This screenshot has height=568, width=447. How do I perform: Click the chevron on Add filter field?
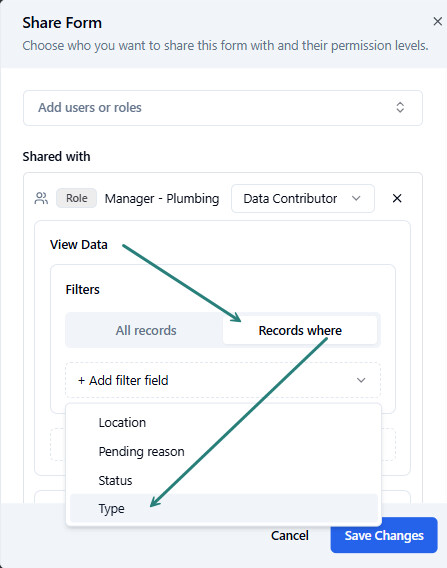361,380
